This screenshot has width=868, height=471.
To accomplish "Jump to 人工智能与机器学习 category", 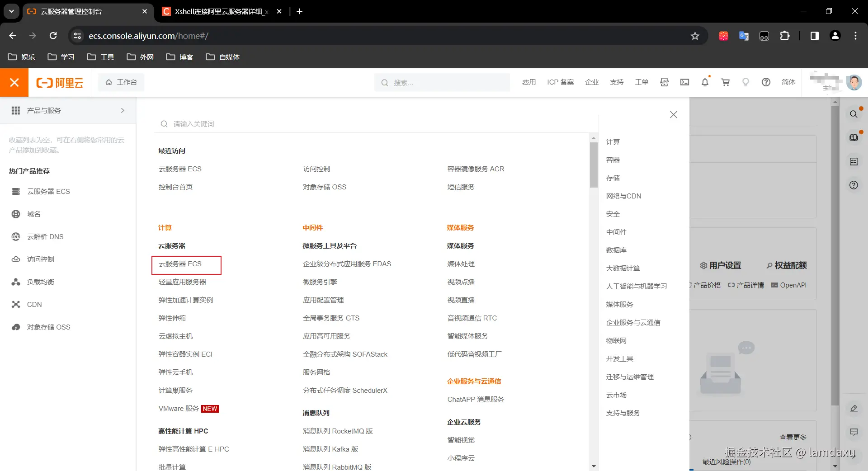I will pos(637,287).
